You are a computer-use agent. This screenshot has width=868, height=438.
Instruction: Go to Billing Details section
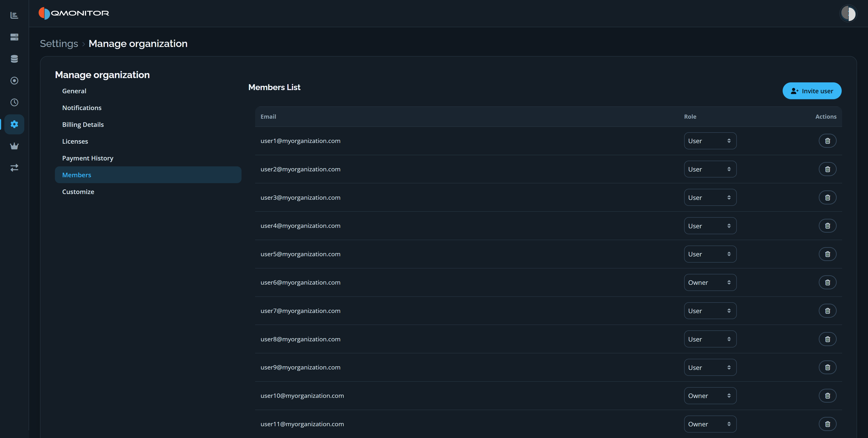point(83,125)
